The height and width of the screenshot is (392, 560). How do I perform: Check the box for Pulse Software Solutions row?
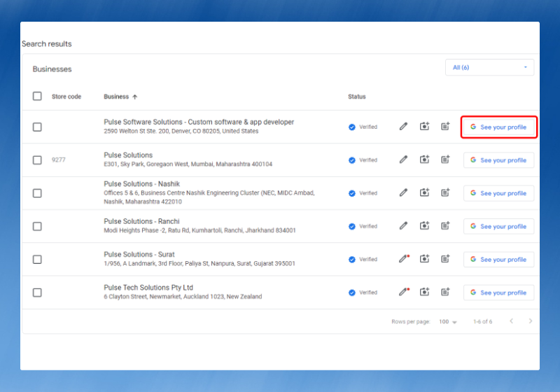point(37,127)
